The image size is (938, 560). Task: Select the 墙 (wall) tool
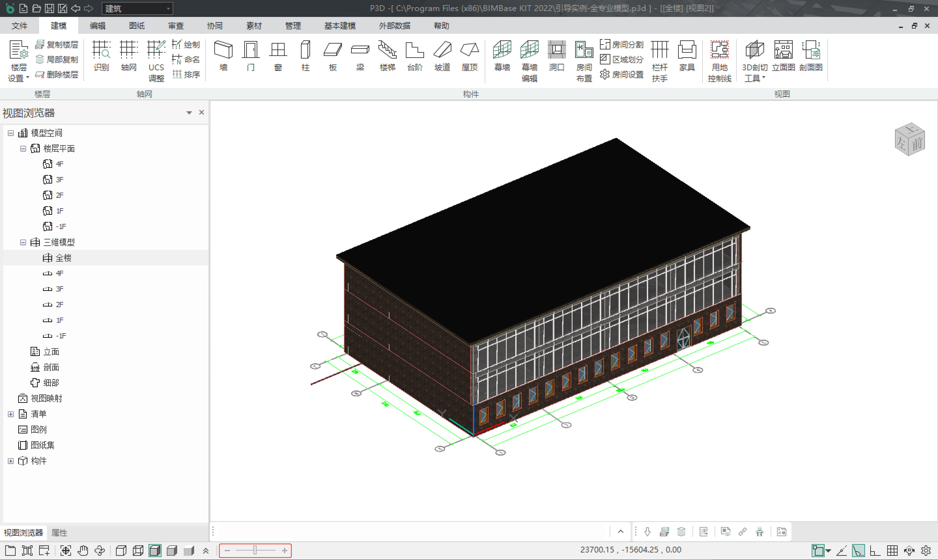pyautogui.click(x=223, y=55)
